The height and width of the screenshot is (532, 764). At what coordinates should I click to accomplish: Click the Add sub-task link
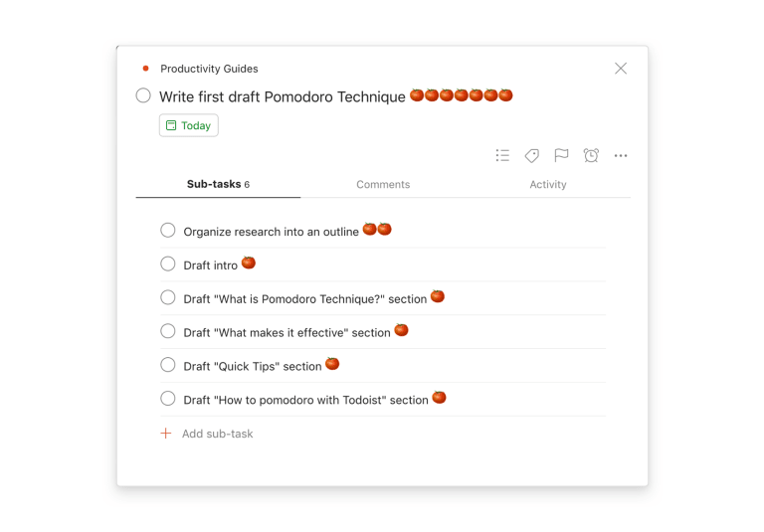217,434
